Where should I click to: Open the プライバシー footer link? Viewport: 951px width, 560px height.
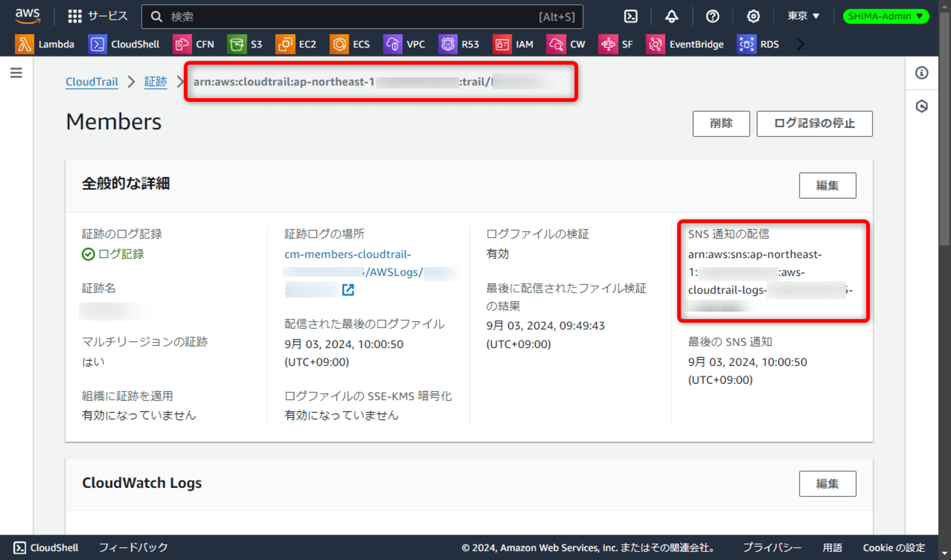772,548
